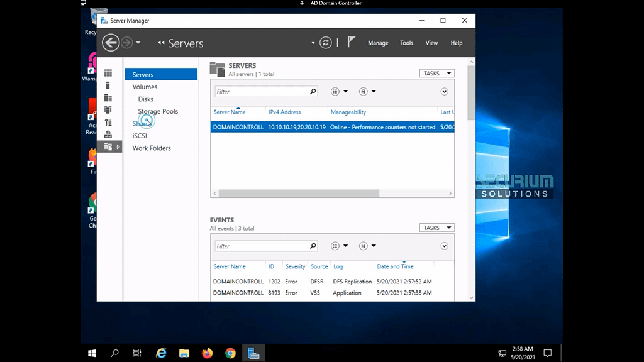
Task: Select the DOMAINCONTROLL server row
Action: [x=332, y=127]
